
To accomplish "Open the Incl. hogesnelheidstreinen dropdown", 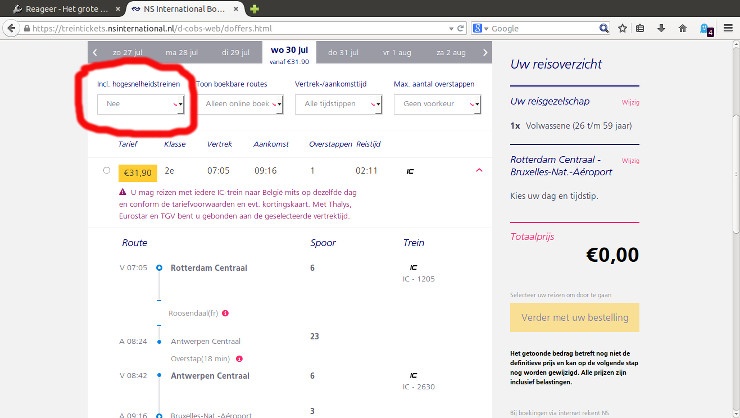I will (141, 104).
